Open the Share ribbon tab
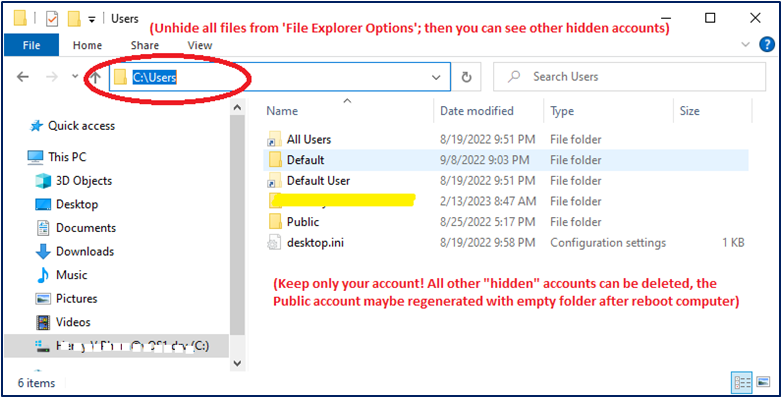This screenshot has width=781, height=399. [144, 45]
